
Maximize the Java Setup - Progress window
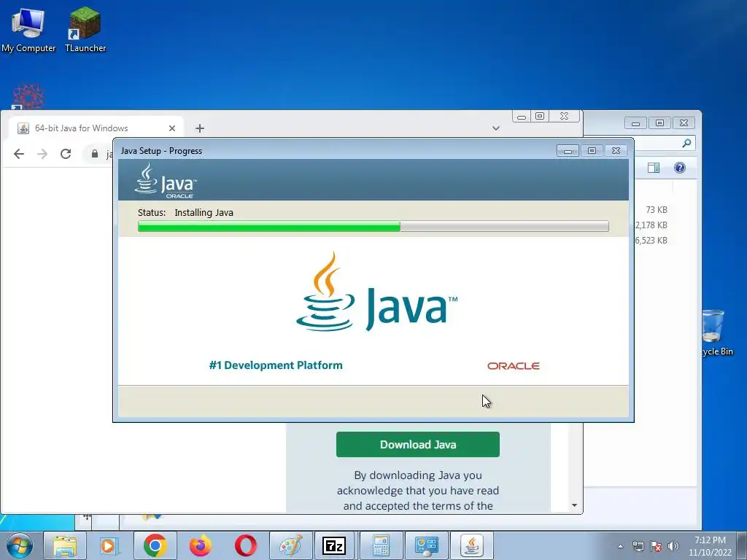pos(592,151)
